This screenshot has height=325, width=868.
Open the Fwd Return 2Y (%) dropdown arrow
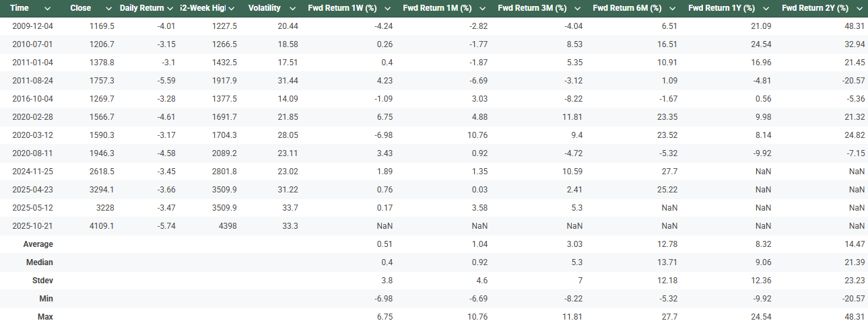[x=861, y=9]
